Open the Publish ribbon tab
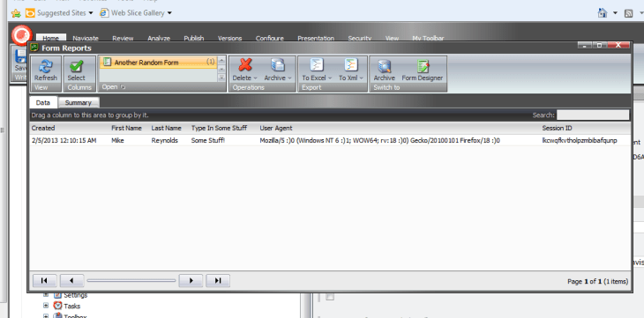This screenshot has width=644, height=318. (x=194, y=38)
